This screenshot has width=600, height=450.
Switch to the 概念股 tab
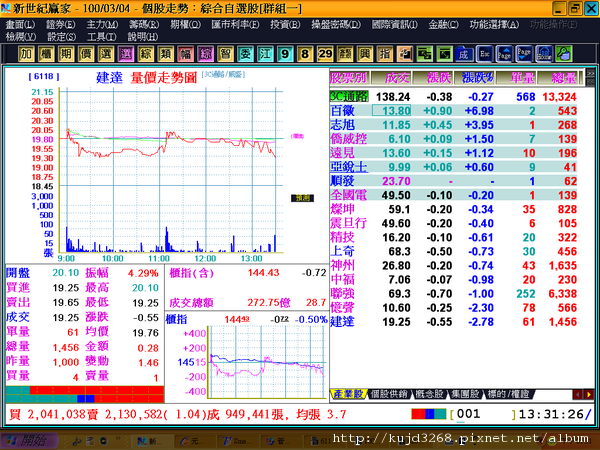430,394
